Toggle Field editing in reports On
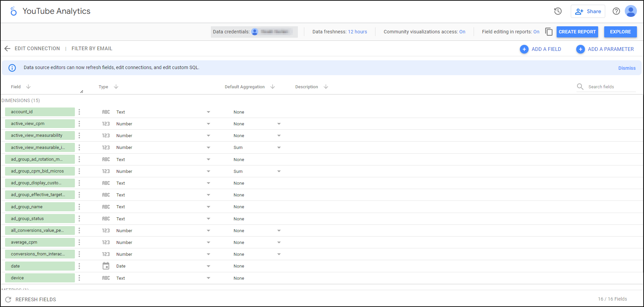This screenshot has width=644, height=307. [x=536, y=32]
